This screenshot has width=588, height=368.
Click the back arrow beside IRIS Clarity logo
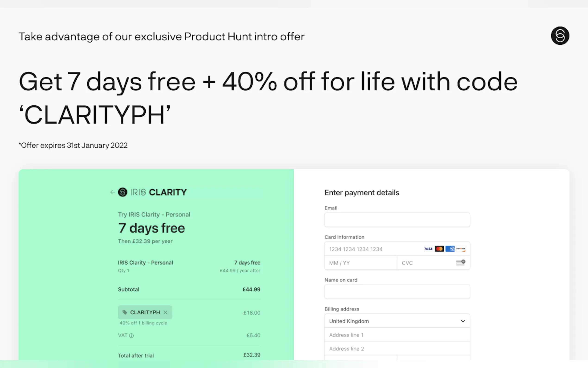click(112, 192)
